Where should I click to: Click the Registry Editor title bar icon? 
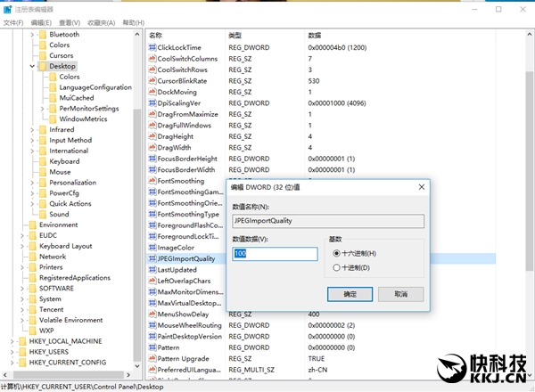point(7,8)
